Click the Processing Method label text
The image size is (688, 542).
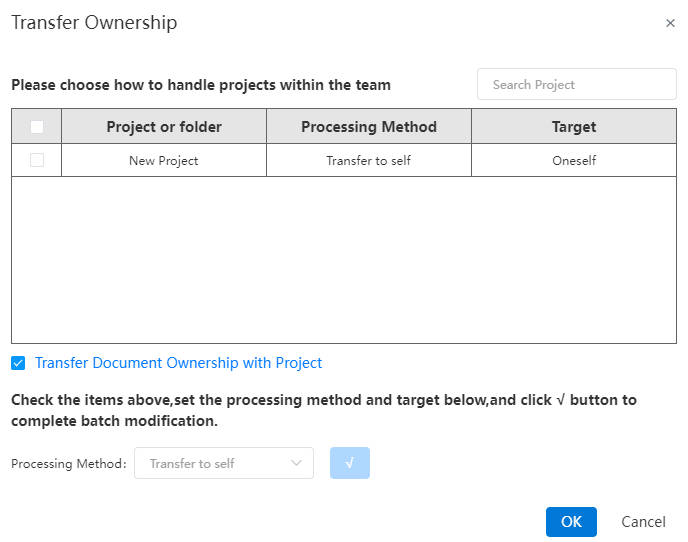click(x=69, y=463)
